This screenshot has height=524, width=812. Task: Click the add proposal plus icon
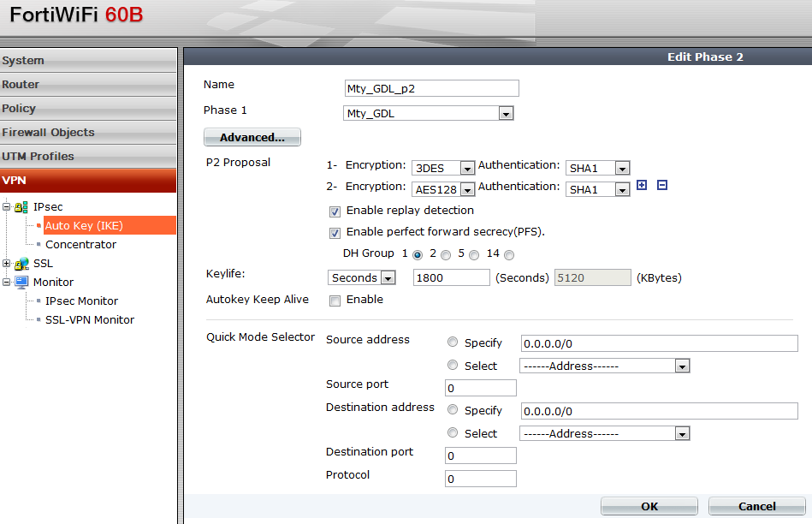click(642, 185)
